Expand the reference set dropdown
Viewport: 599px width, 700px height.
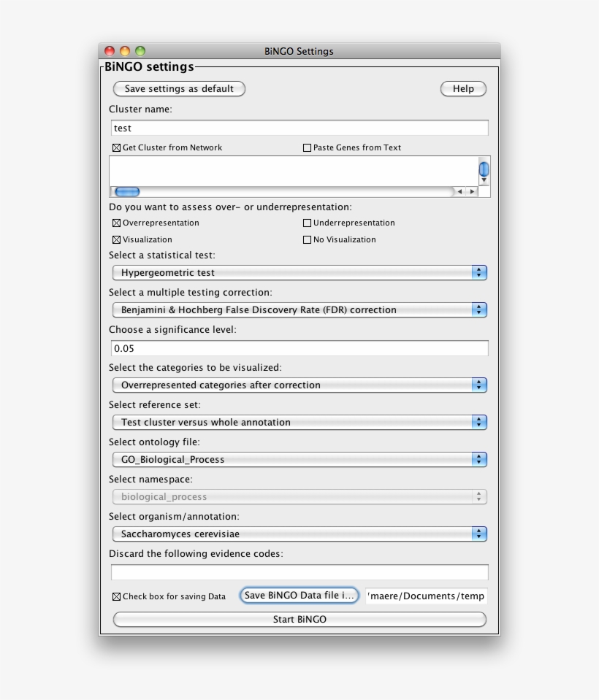(x=299, y=422)
